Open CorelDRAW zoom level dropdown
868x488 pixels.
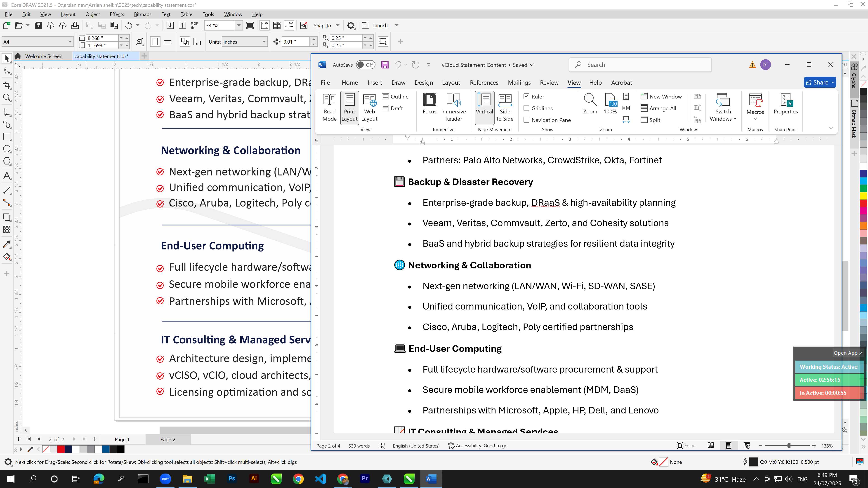pyautogui.click(x=238, y=25)
